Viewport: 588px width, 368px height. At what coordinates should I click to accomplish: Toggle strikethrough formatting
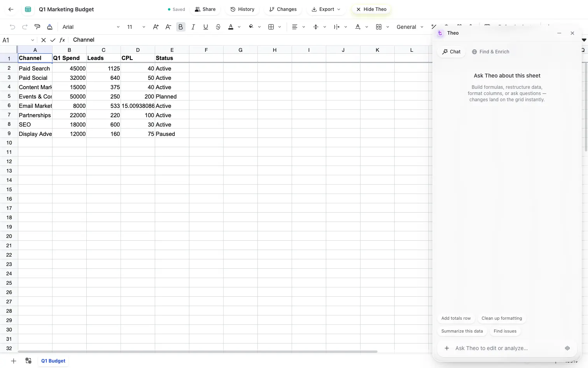pyautogui.click(x=218, y=27)
